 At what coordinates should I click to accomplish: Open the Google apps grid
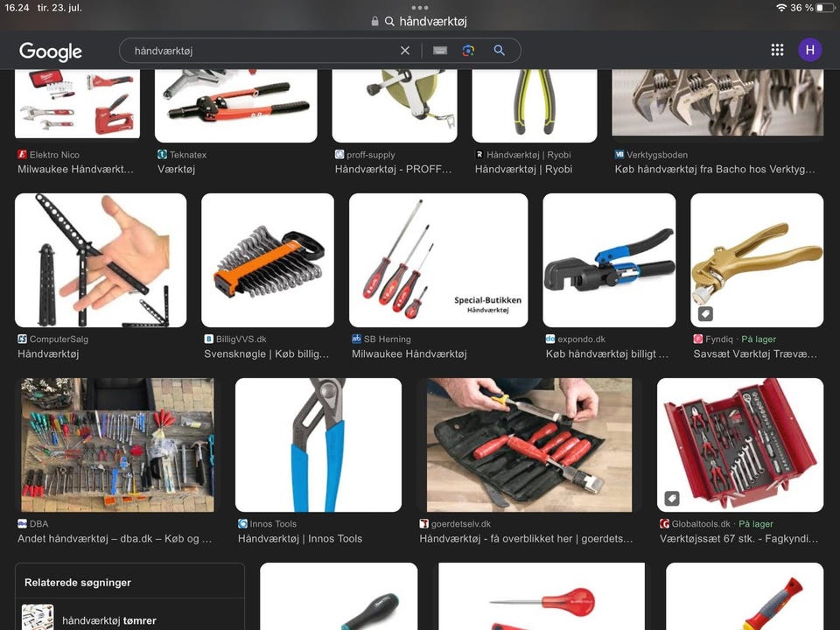coord(777,50)
